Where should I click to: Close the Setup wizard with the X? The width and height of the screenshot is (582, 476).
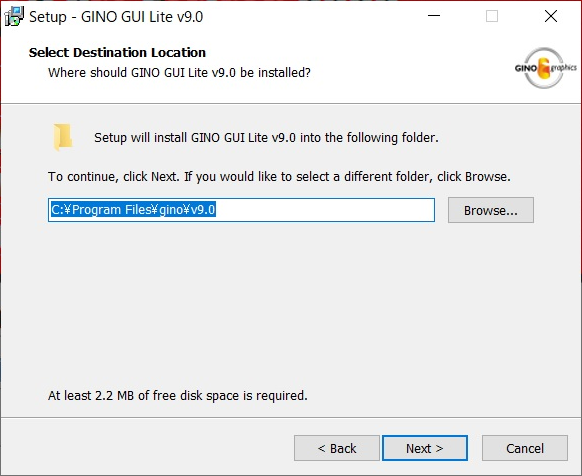[x=551, y=16]
